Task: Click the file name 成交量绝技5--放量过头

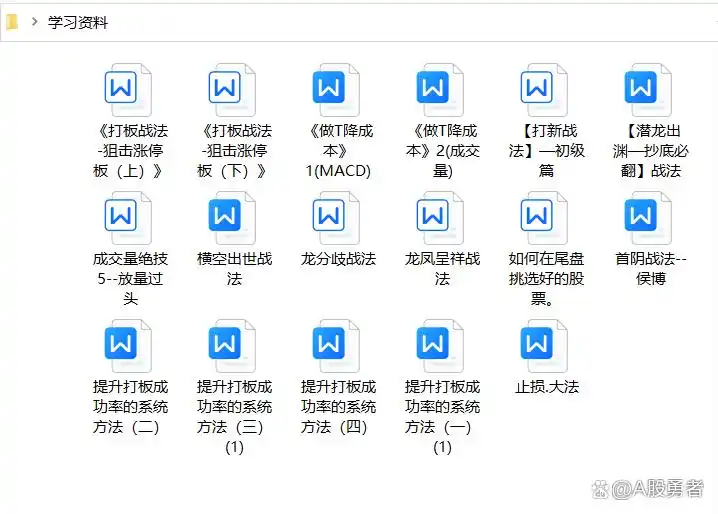Action: click(130, 279)
